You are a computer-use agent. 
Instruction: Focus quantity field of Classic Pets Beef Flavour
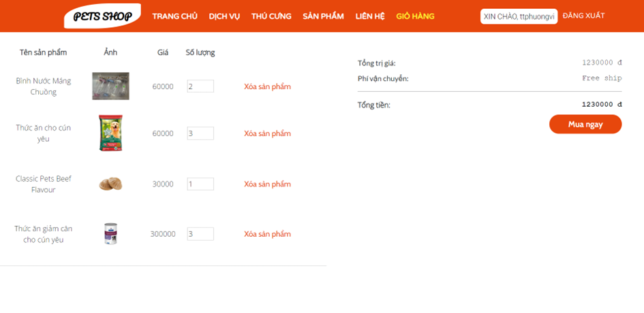200,184
